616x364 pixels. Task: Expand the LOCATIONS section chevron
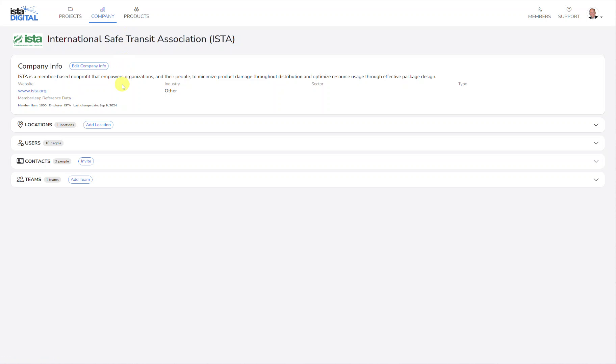point(596,125)
